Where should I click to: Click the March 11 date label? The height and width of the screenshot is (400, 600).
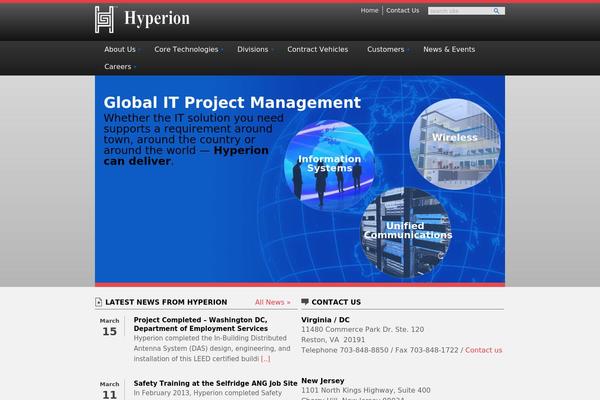109,390
